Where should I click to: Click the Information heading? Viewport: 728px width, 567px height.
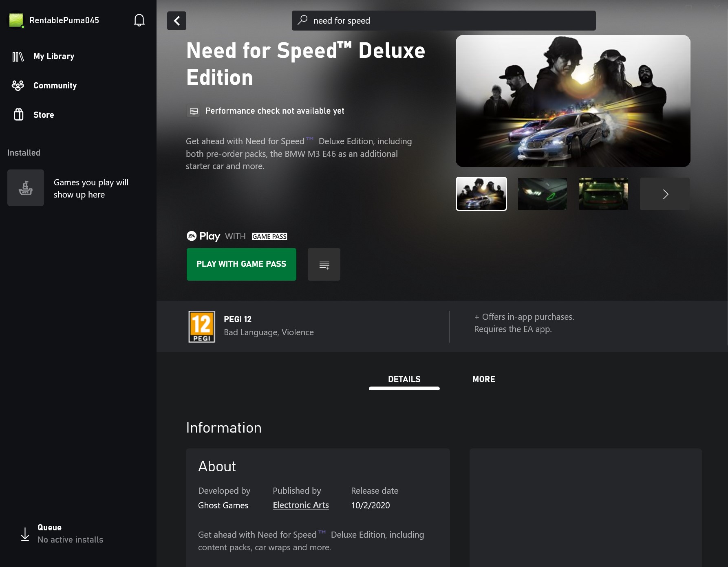point(224,428)
